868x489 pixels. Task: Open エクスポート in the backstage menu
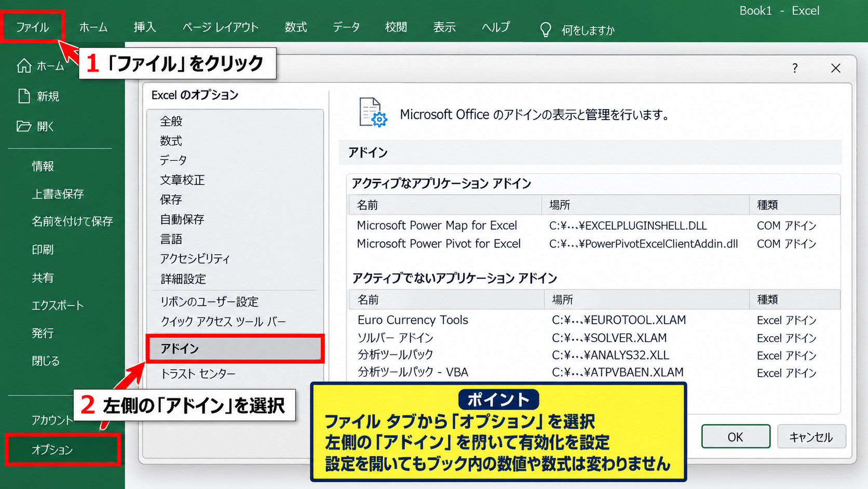[58, 306]
